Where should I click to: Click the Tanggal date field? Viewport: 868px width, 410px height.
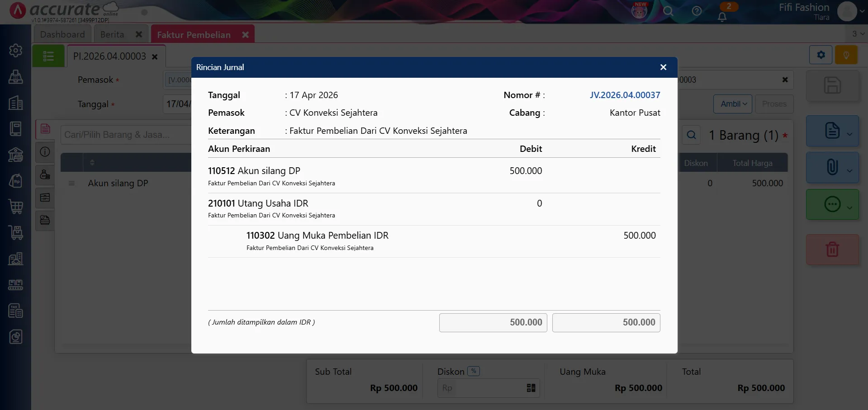[177, 104]
